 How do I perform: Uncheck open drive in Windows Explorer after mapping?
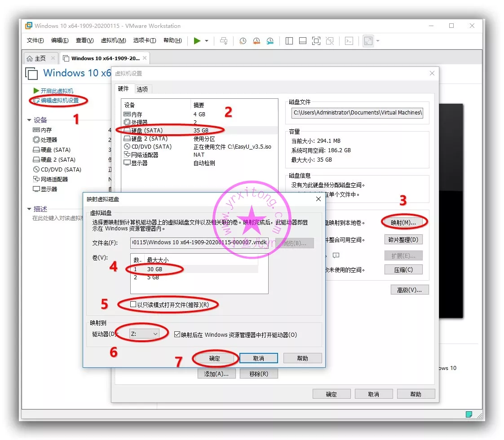tap(177, 334)
